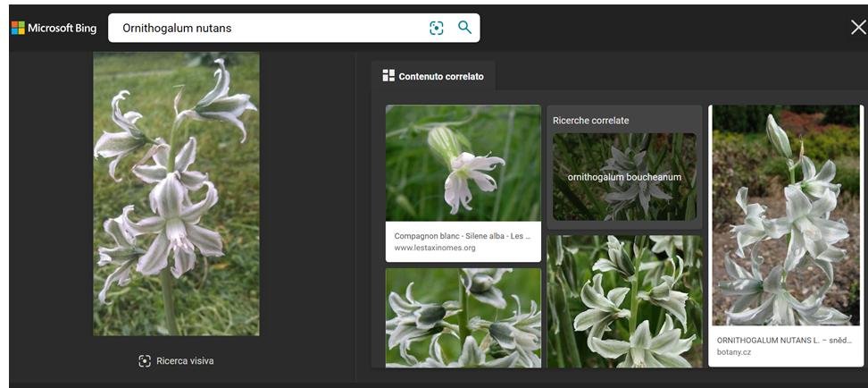Focus the search box containing Ornithogalum nutans
Viewport: 868px width, 388px height.
268,28
